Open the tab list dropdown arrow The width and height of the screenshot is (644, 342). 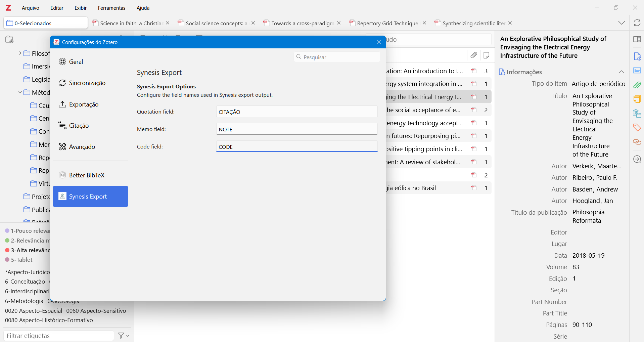pos(622,23)
